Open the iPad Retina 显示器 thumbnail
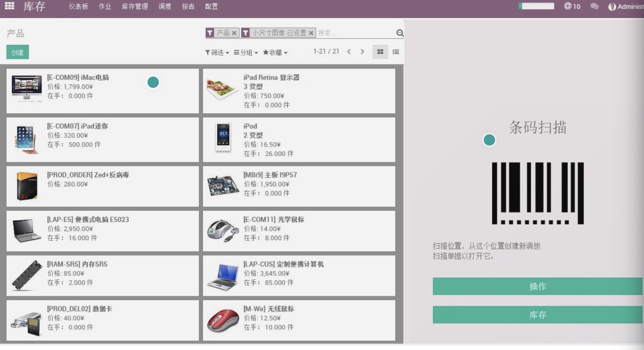 223,88
